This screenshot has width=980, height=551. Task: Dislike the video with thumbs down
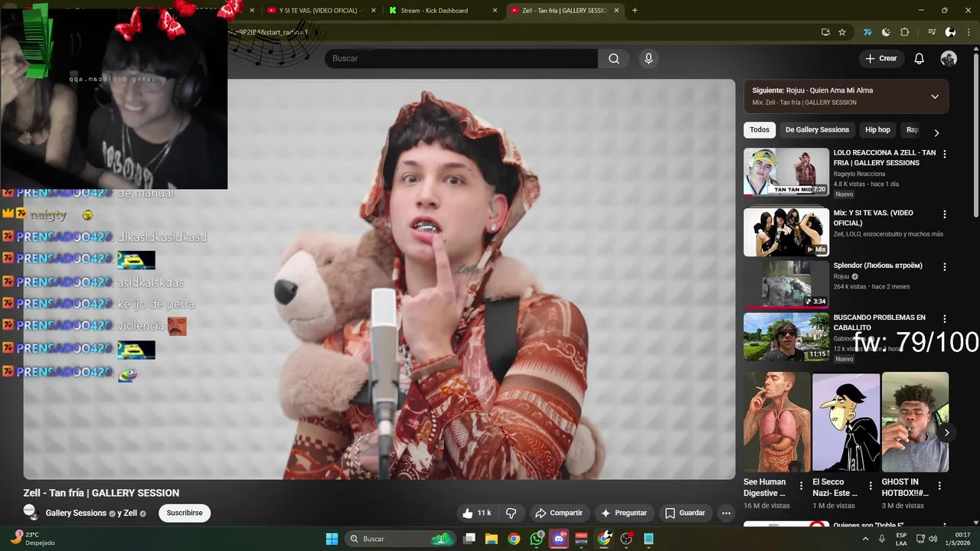click(x=511, y=513)
